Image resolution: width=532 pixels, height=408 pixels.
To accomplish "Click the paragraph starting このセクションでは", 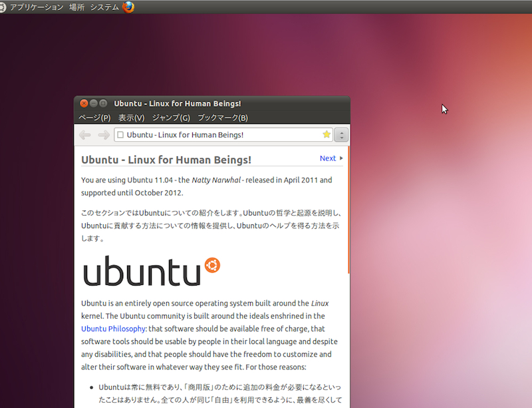I will pyautogui.click(x=211, y=226).
